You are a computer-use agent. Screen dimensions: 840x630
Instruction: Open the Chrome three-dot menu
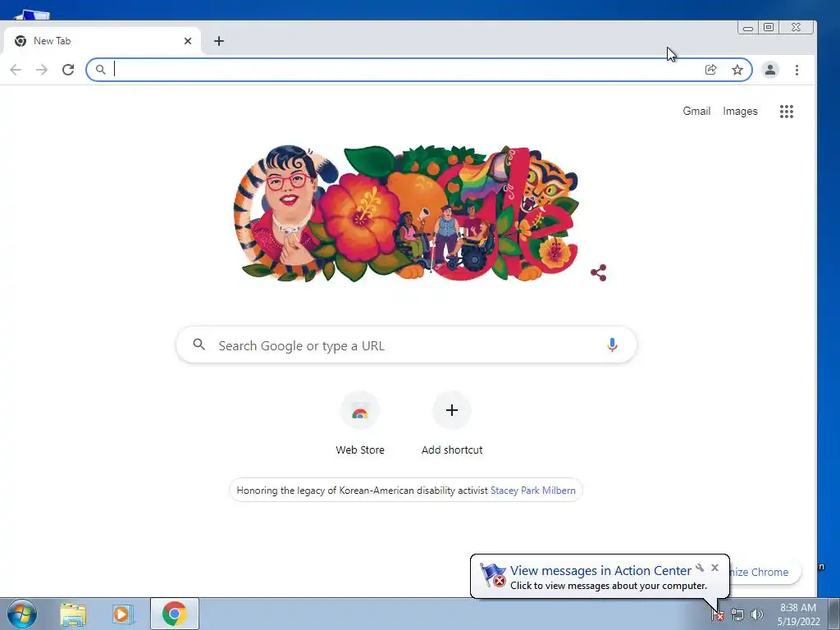[x=797, y=70]
